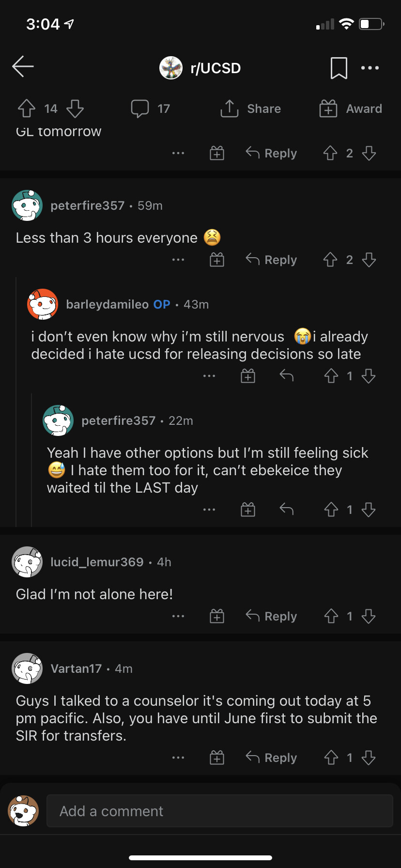
Task: Upvote Vartan17's counselor comment
Action: (x=331, y=758)
